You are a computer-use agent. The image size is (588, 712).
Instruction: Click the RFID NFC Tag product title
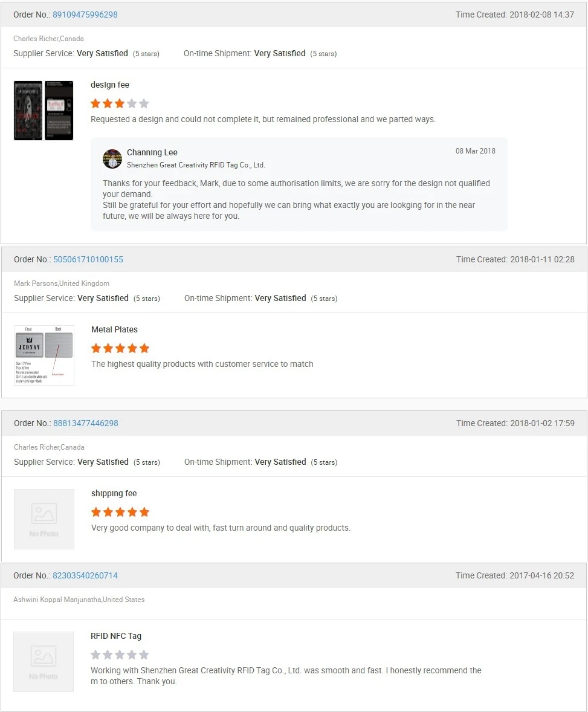[x=116, y=636]
